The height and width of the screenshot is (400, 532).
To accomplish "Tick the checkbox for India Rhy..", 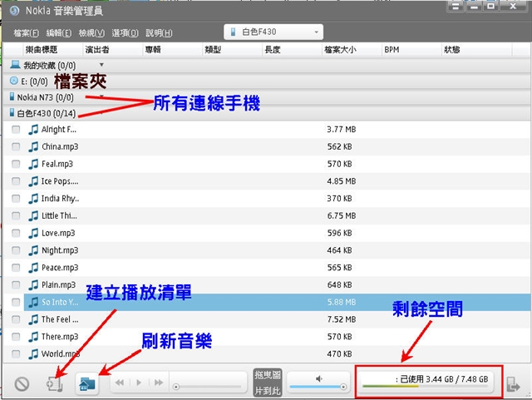I will 16,198.
